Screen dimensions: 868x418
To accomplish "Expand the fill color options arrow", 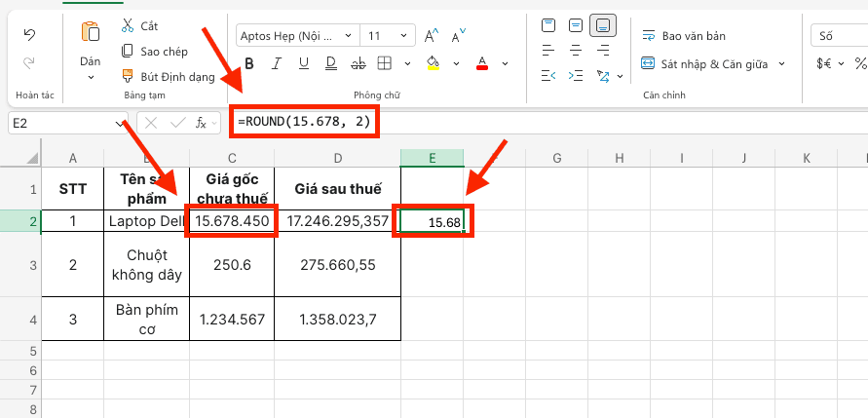I will point(457,63).
